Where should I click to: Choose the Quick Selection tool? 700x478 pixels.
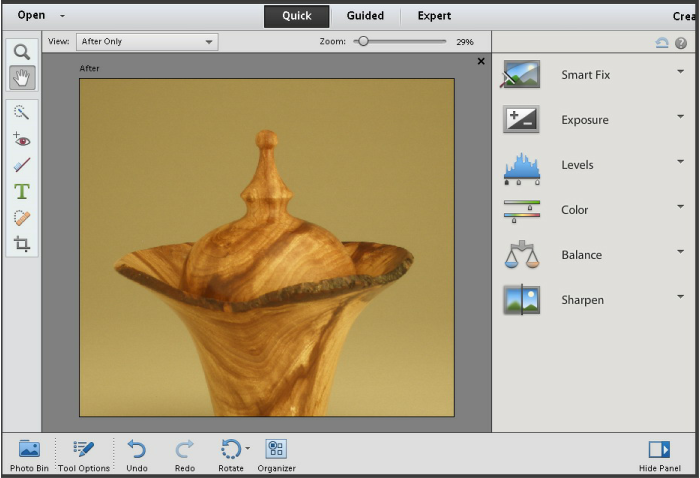pos(22,113)
